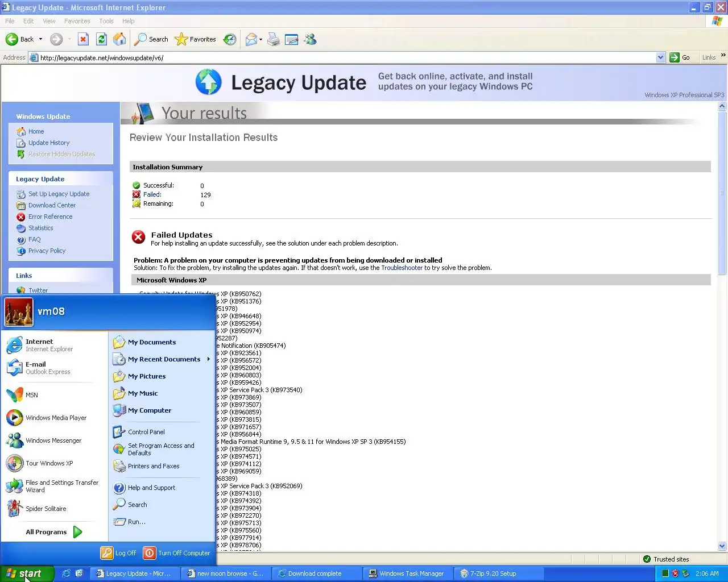Open the File menu
Image resolution: width=728 pixels, height=582 pixels.
click(x=10, y=21)
